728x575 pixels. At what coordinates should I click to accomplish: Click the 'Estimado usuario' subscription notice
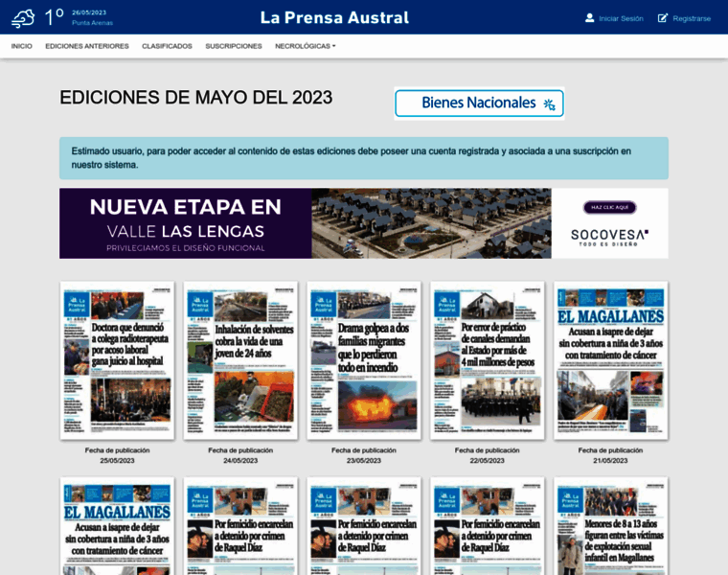364,158
